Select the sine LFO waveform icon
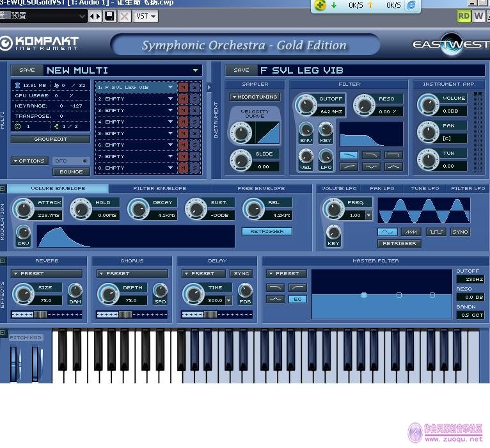490x448 pixels. click(388, 232)
